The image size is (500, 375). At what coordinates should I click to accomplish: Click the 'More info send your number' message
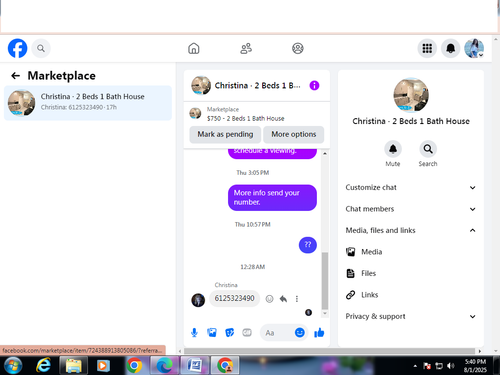(272, 198)
